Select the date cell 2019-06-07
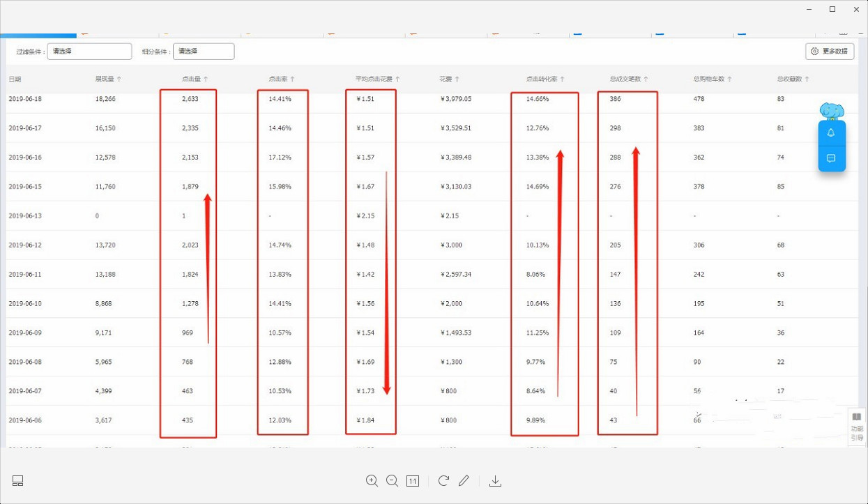This screenshot has height=504, width=868. pos(25,391)
